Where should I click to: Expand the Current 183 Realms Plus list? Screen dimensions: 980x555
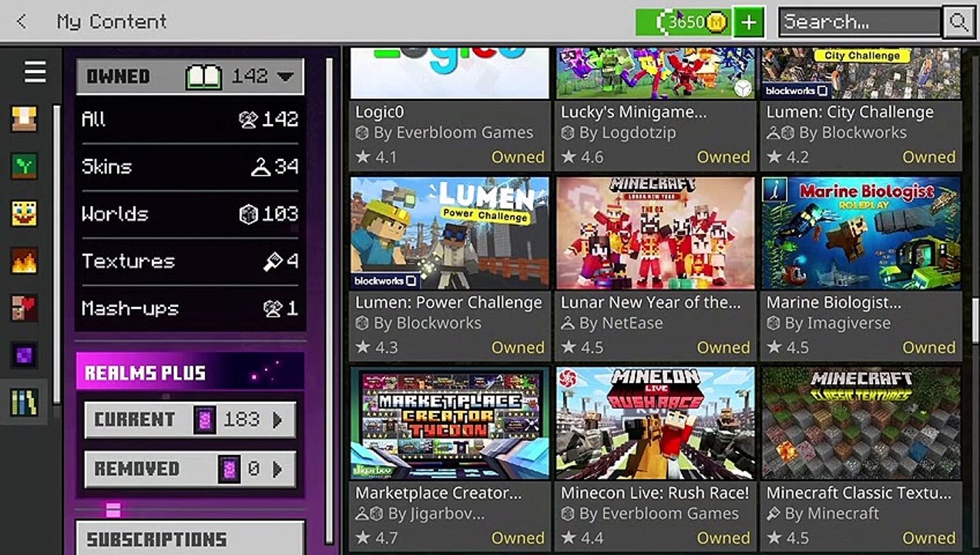(190, 420)
